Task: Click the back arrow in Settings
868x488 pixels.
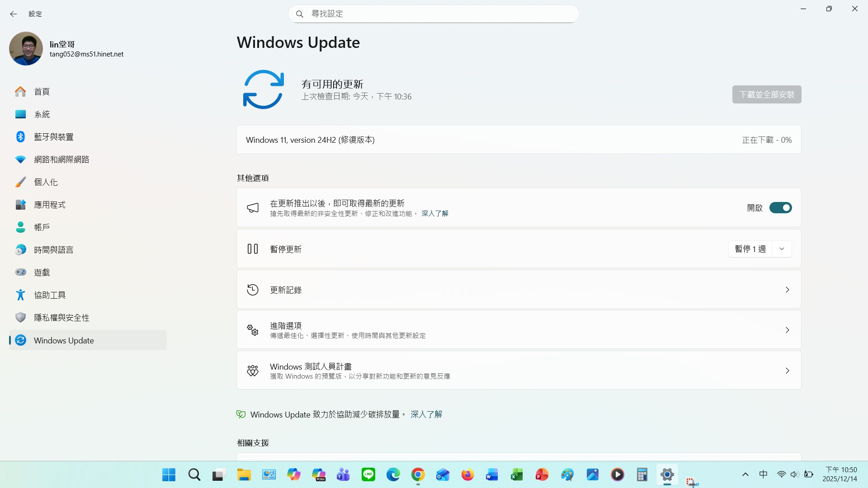Action: click(x=14, y=14)
